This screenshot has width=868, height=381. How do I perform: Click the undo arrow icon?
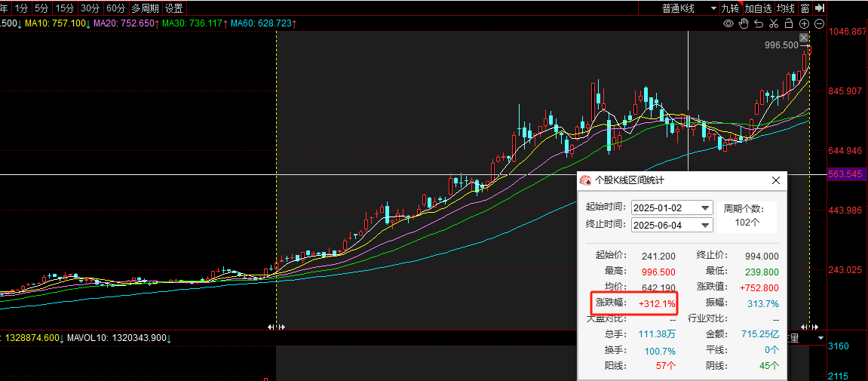(x=759, y=24)
